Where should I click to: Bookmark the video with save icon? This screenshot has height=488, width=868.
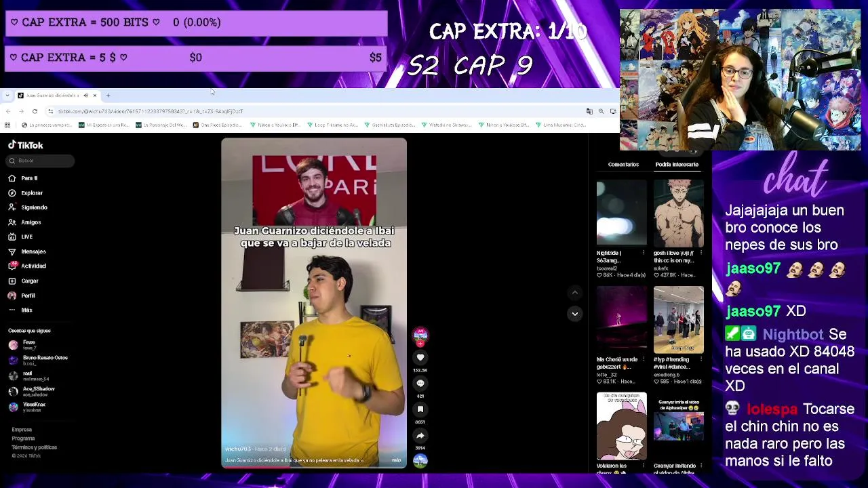click(420, 409)
